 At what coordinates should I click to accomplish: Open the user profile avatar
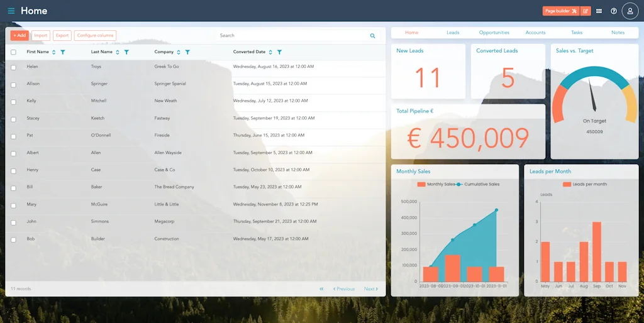pos(630,11)
